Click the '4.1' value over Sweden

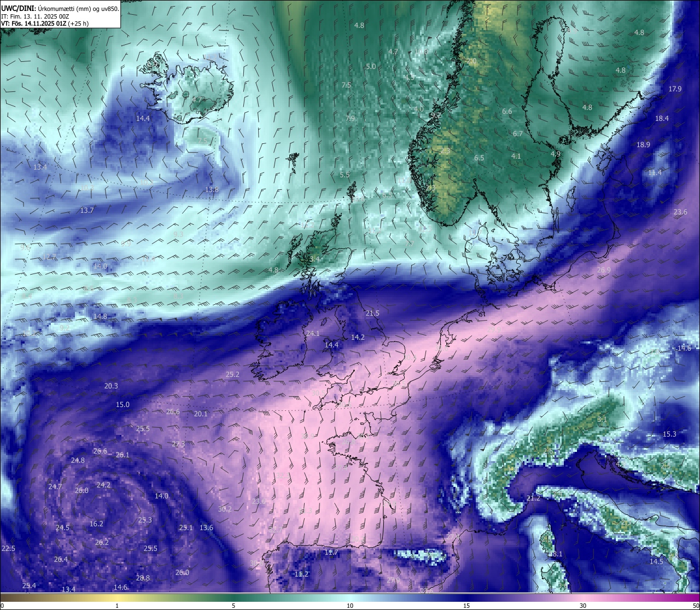tap(516, 156)
